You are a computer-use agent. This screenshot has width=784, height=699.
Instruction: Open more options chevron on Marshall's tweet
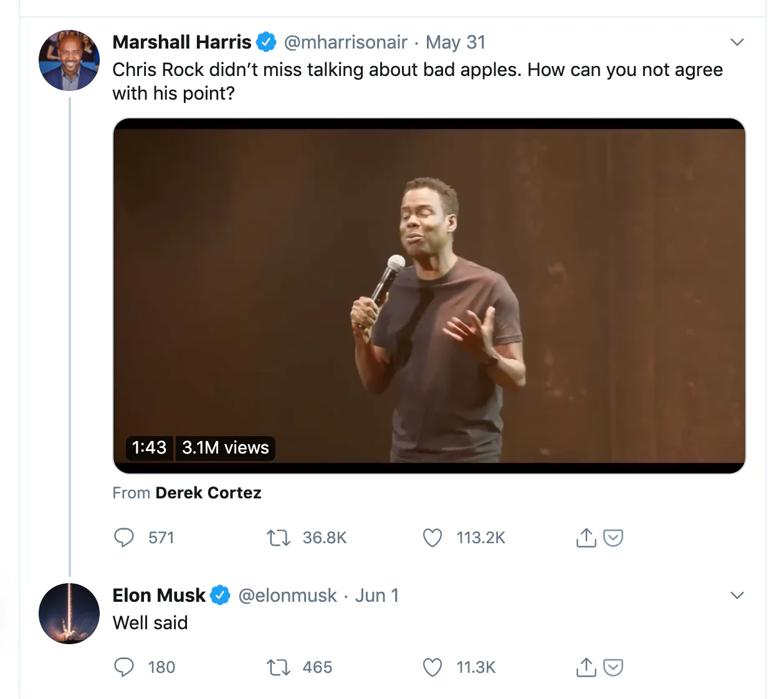pos(737,42)
